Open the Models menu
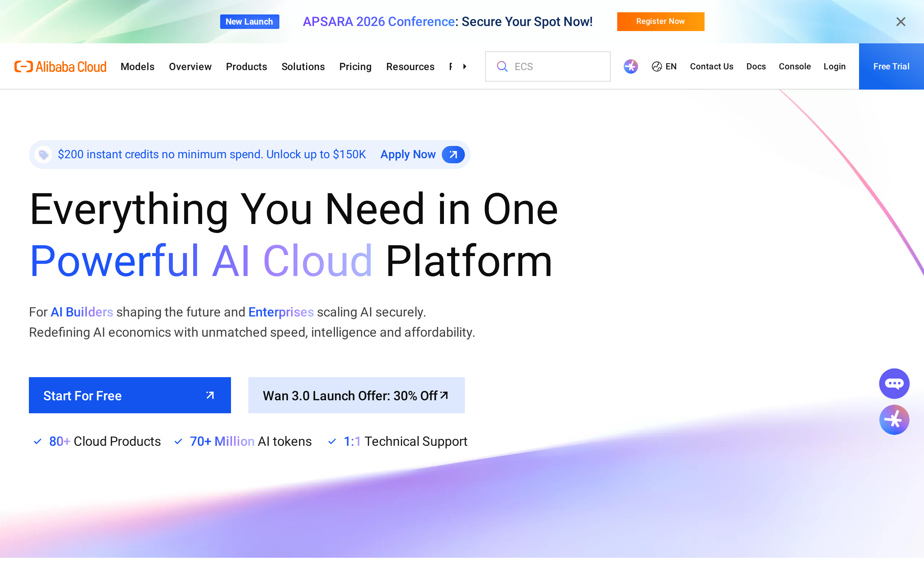This screenshot has width=924, height=578. [x=138, y=66]
